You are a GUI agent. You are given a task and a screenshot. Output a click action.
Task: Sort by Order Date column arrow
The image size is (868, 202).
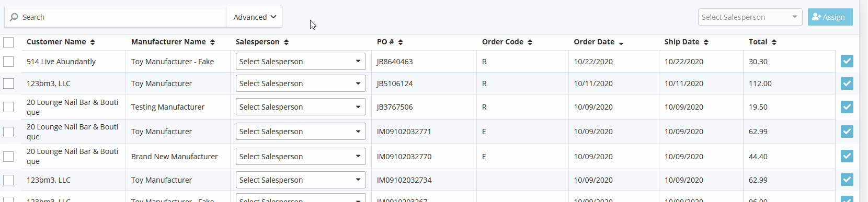(621, 42)
